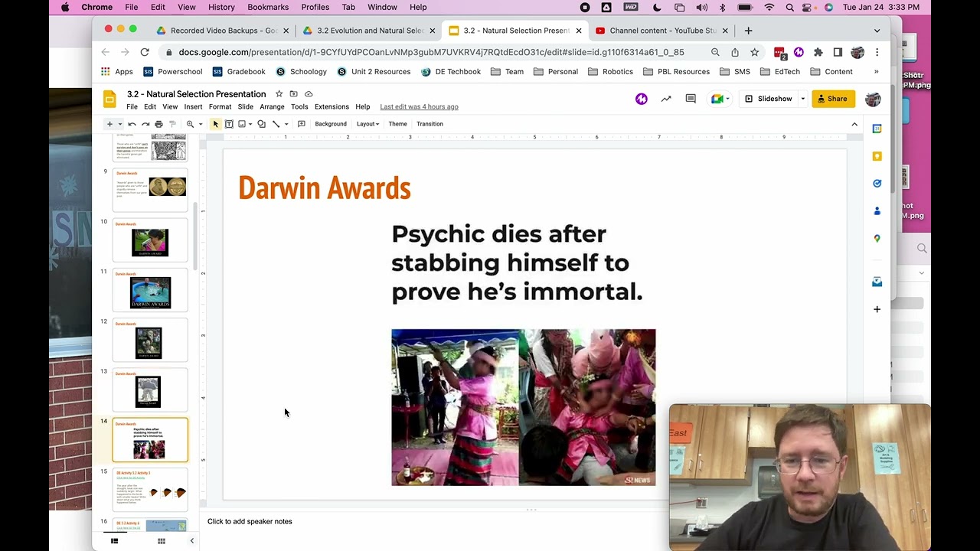The image size is (980, 551).
Task: Collapse the toolbar with the up chevron
Action: [854, 124]
